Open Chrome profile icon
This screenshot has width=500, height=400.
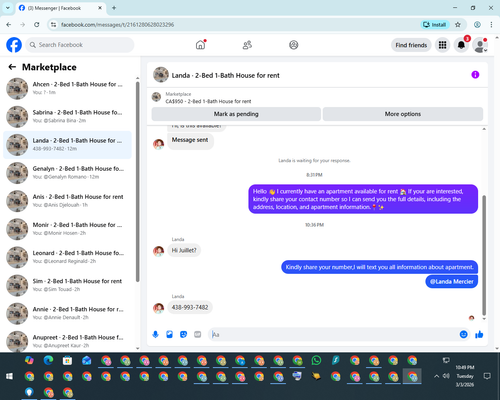pyautogui.click(x=477, y=25)
